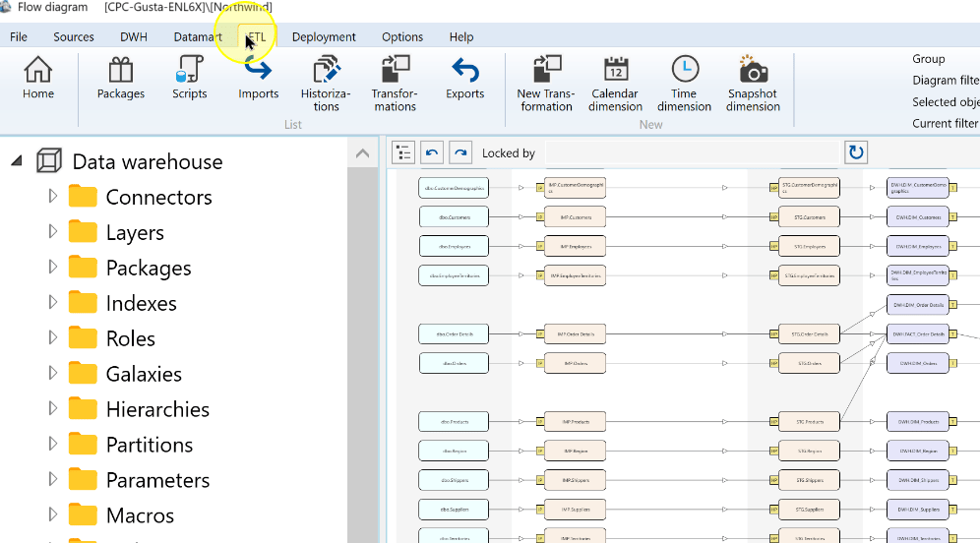This screenshot has width=980, height=543.
Task: Click the T badge on DWH.DIM_Customers node
Action: tap(953, 217)
